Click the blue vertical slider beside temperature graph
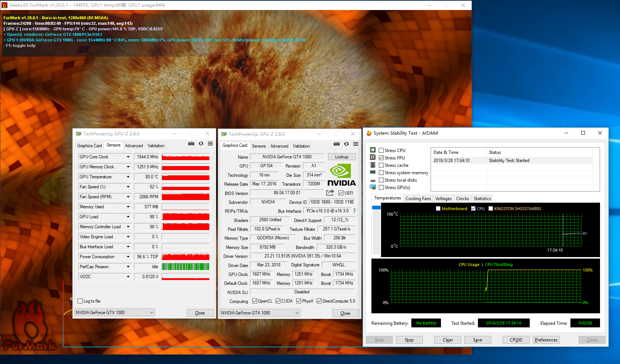Image resolution: width=620 pixels, height=364 pixels. pyautogui.click(x=376, y=208)
